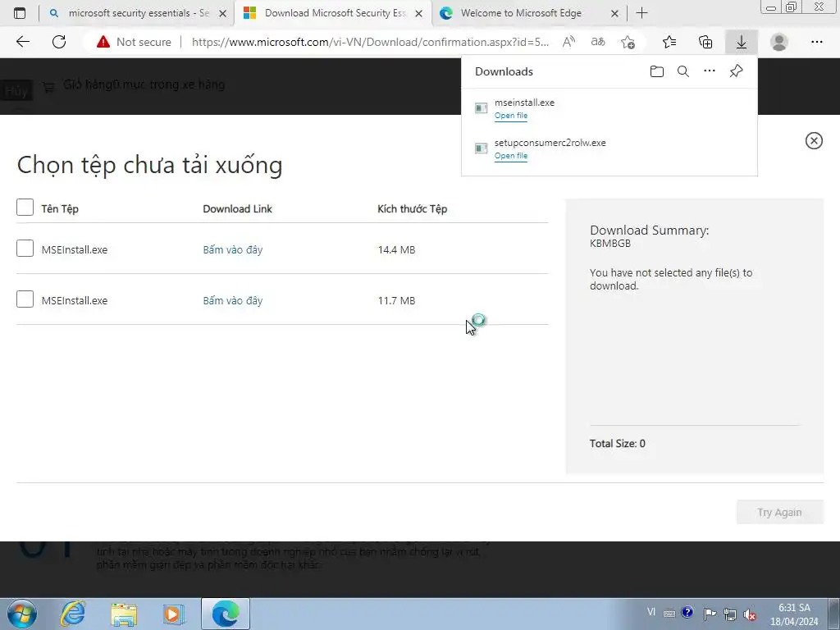Open more options in Downloads panel
The height and width of the screenshot is (630, 840).
(710, 71)
